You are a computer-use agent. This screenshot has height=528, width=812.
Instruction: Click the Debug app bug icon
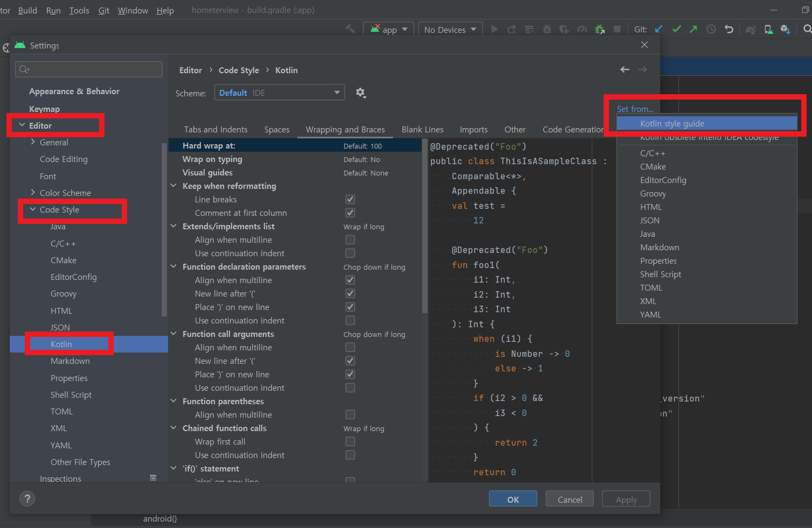click(547, 29)
